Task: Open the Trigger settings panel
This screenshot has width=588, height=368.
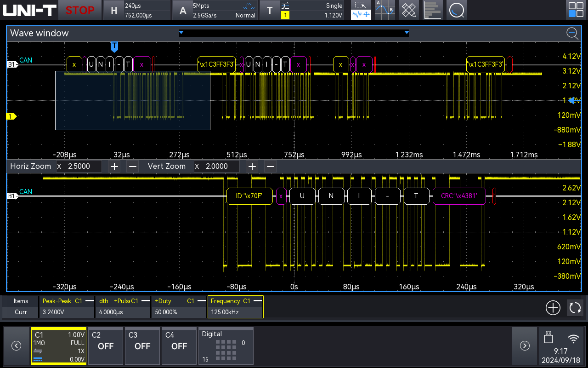Action: [x=302, y=10]
